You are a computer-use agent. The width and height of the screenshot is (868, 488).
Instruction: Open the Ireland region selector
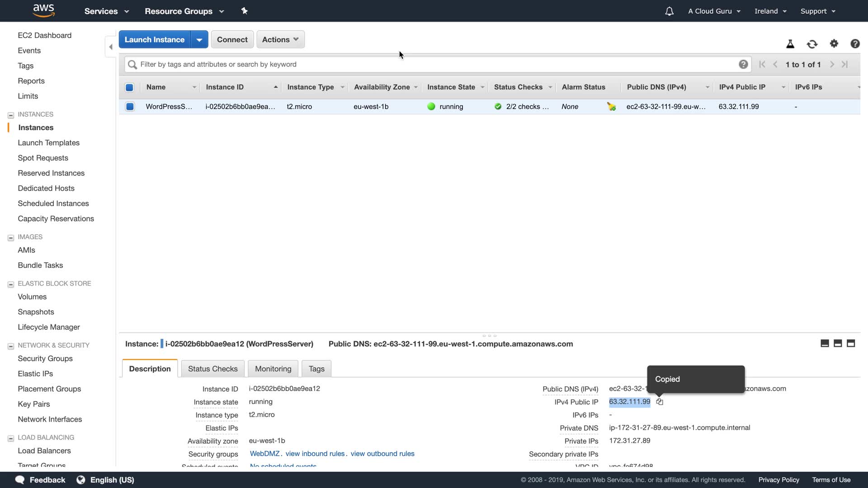(x=770, y=11)
